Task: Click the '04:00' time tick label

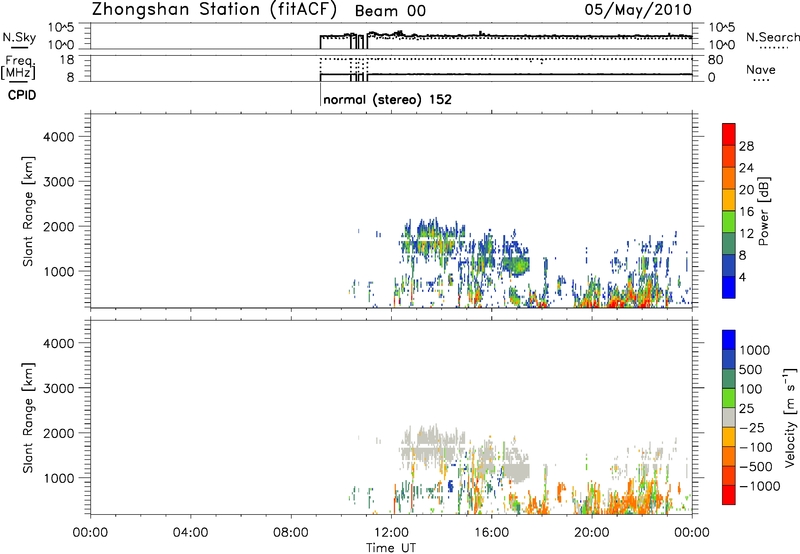Action: [190, 533]
